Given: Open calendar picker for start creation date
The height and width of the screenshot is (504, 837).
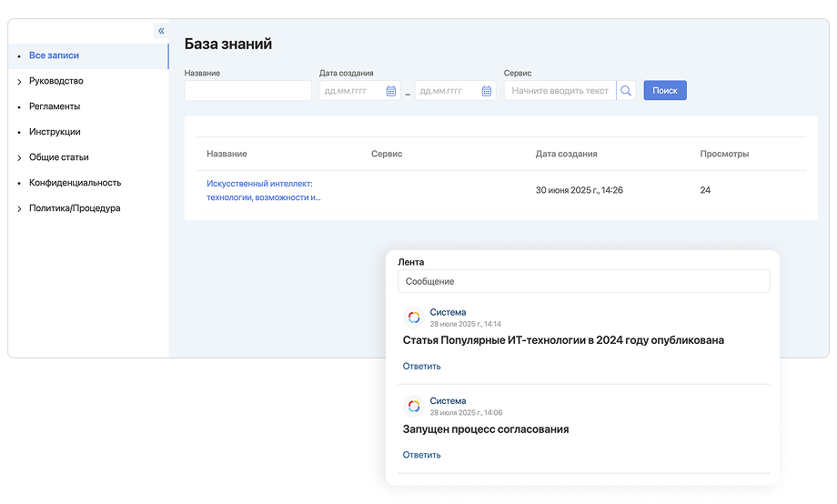Looking at the screenshot, I should pyautogui.click(x=391, y=91).
